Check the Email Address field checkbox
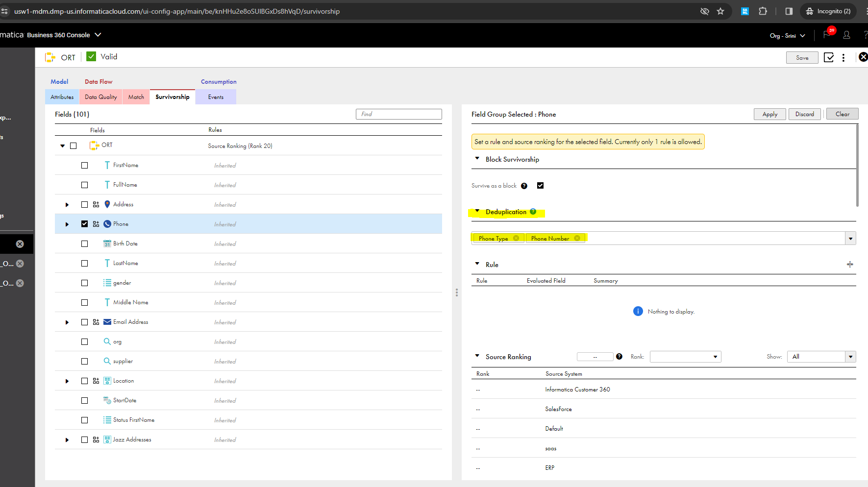Viewport: 868px width, 487px height. [x=84, y=322]
